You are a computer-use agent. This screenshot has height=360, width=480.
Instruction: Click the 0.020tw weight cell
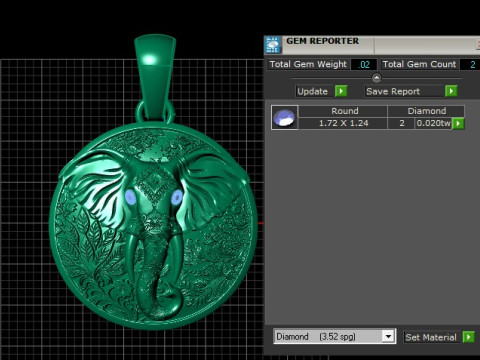click(434, 123)
